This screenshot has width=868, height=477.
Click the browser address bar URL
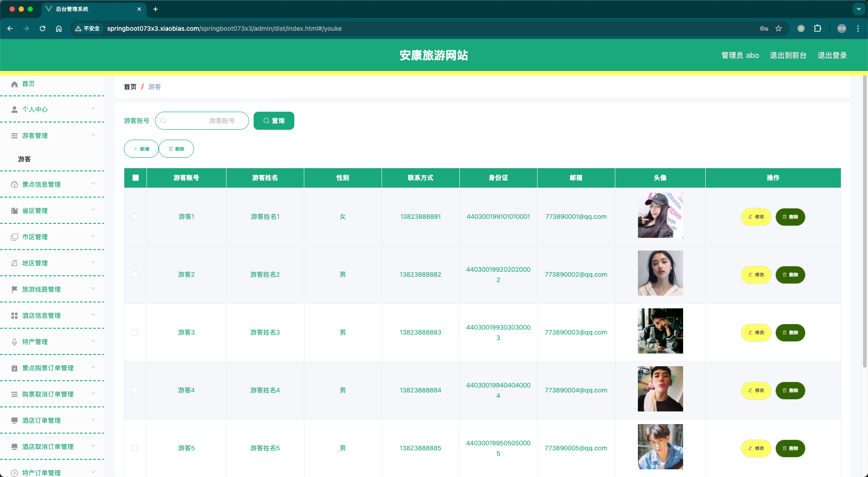point(224,28)
